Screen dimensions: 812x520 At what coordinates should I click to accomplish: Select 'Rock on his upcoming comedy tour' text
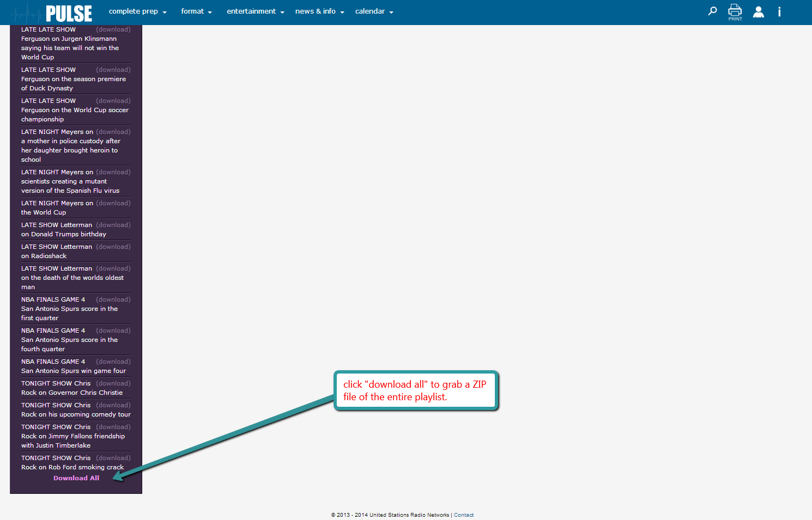76,414
